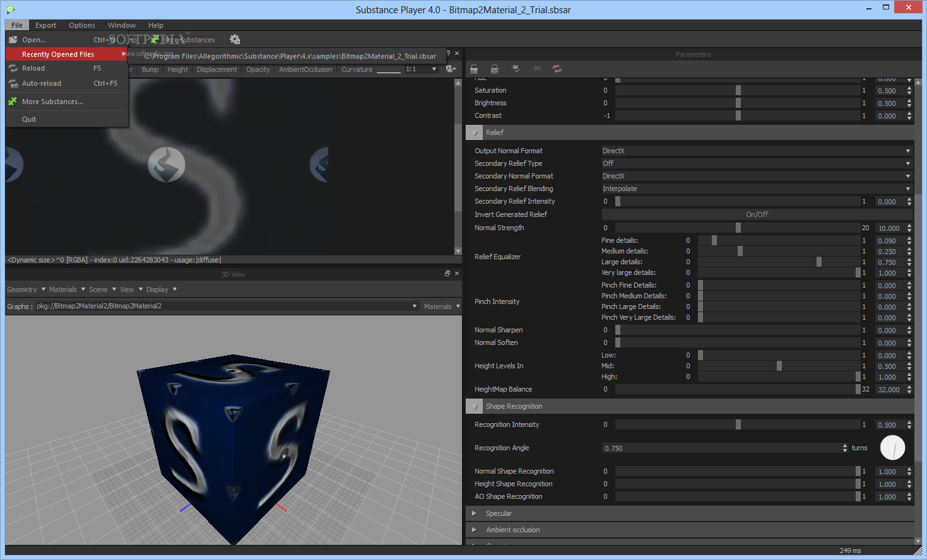Viewport: 927px width, 560px height.
Task: Click green puzzle More Substances icon
Action: tap(13, 101)
